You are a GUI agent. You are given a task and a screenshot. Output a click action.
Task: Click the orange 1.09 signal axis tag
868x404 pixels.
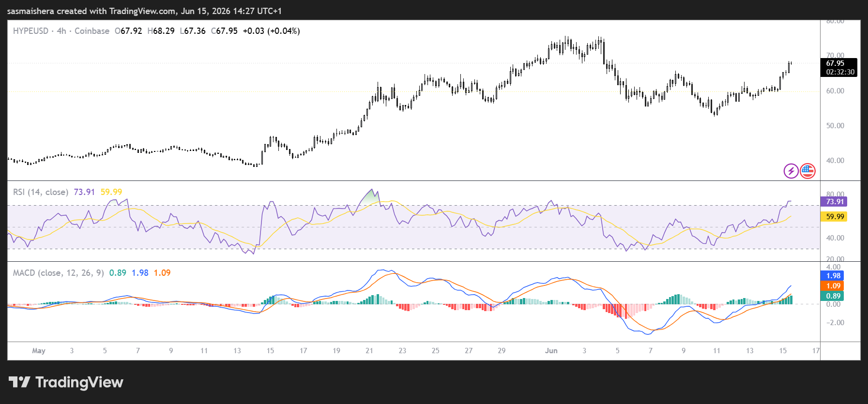(x=833, y=286)
